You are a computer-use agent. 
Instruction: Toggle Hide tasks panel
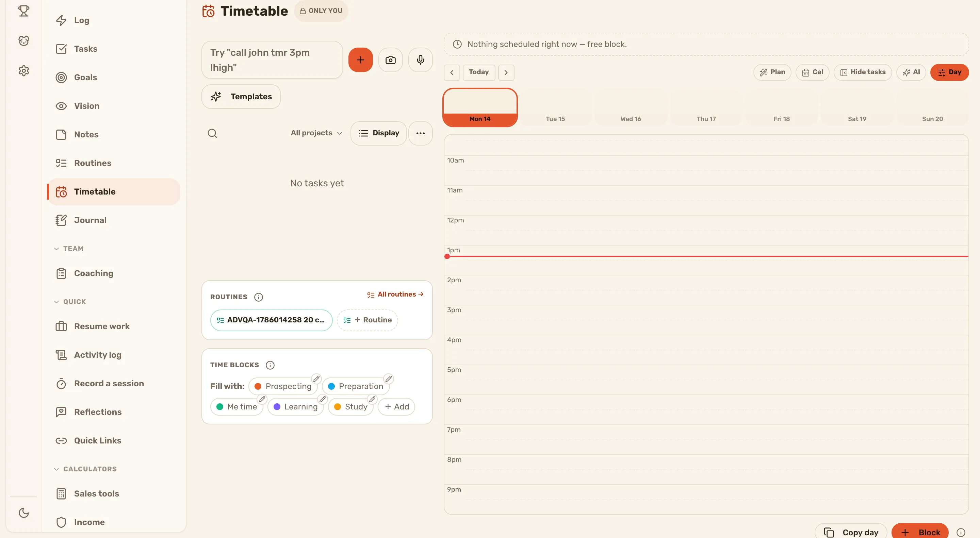[863, 72]
